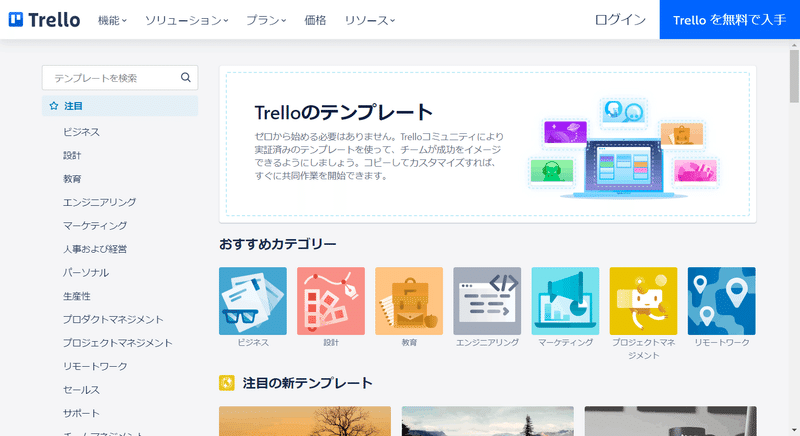Open プロダクトマネジメント sidebar category
The height and width of the screenshot is (436, 800).
(113, 320)
